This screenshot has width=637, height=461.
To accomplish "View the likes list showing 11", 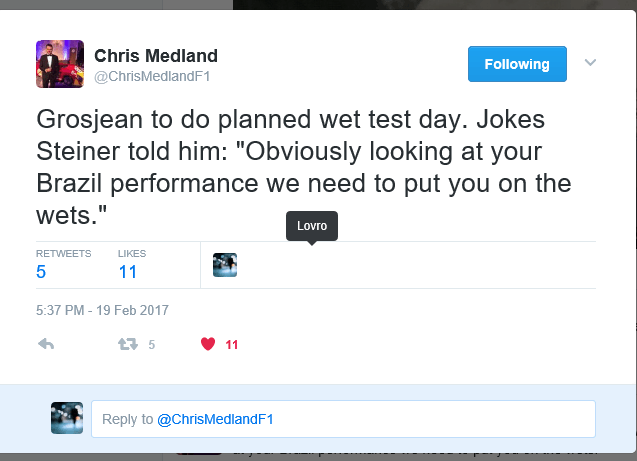I will click(127, 271).
